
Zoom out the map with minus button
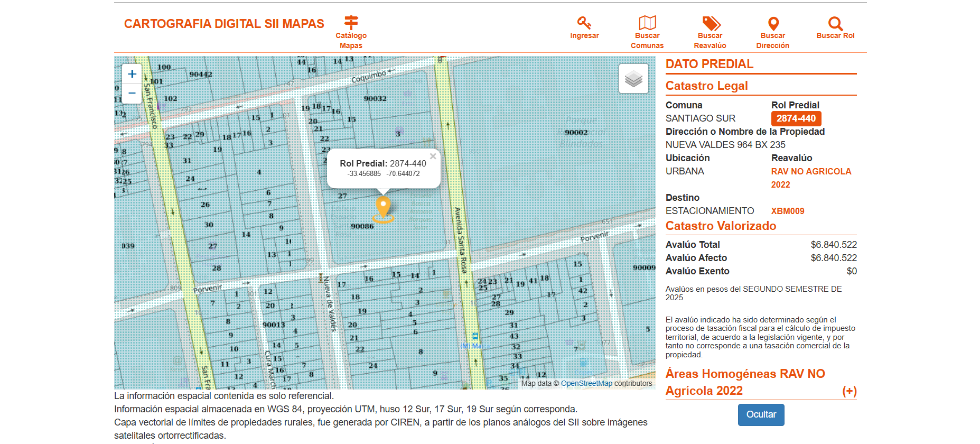point(132,93)
